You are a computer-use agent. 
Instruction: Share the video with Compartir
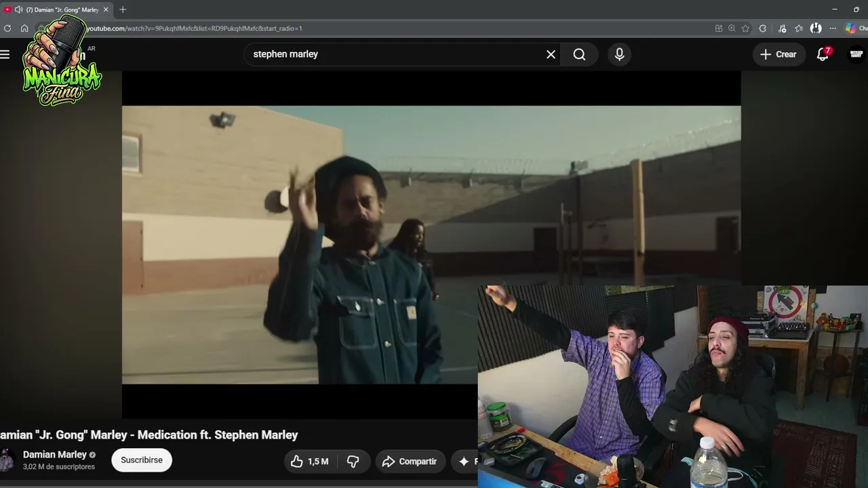(410, 462)
